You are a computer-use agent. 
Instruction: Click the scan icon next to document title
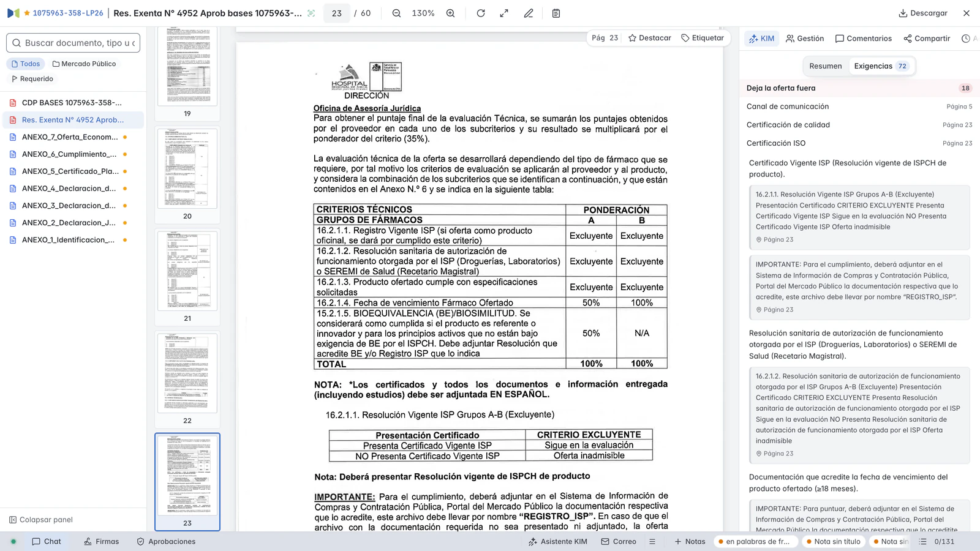point(311,13)
